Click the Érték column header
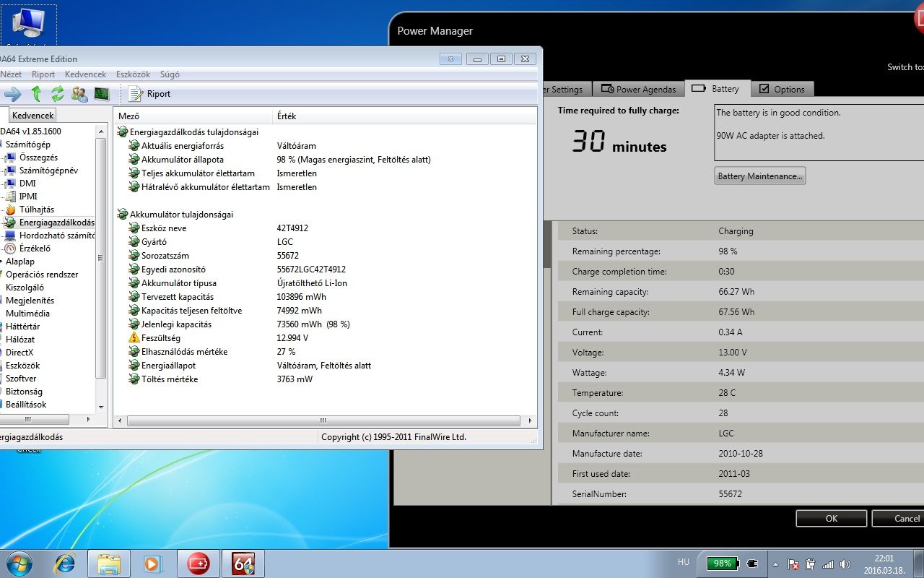The width and height of the screenshot is (924, 578). (405, 116)
